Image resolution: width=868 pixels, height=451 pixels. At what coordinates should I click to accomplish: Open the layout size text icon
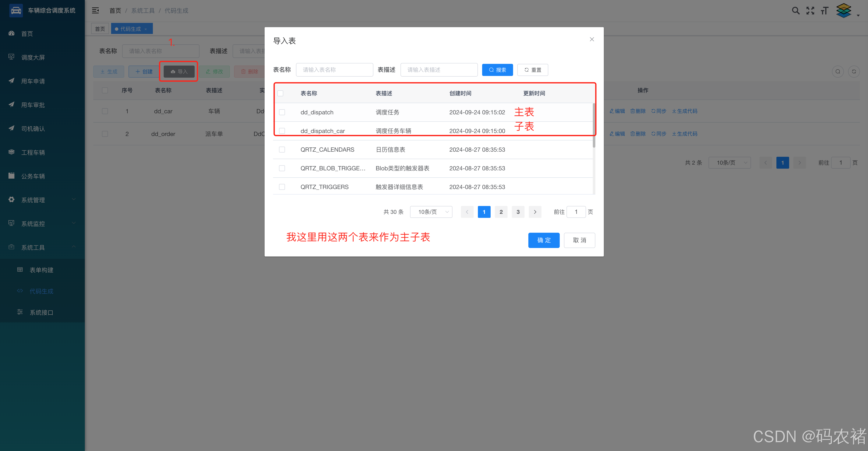pyautogui.click(x=825, y=10)
